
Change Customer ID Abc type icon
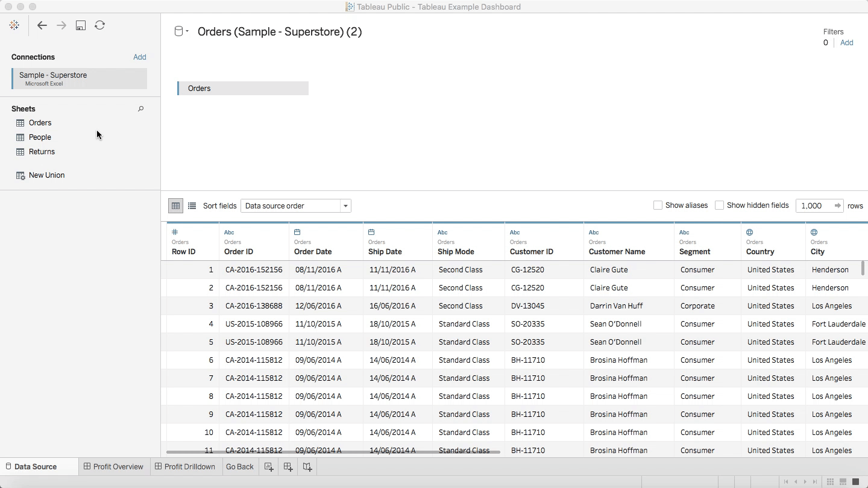515,232
